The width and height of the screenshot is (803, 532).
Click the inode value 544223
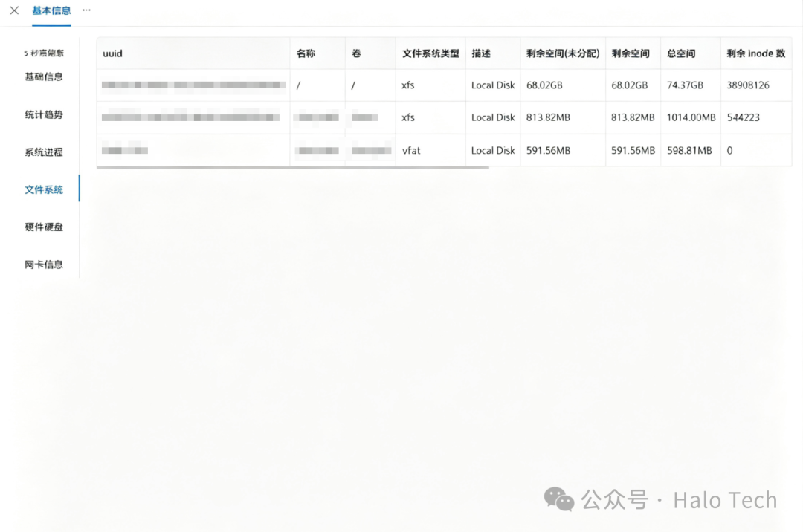[743, 117]
